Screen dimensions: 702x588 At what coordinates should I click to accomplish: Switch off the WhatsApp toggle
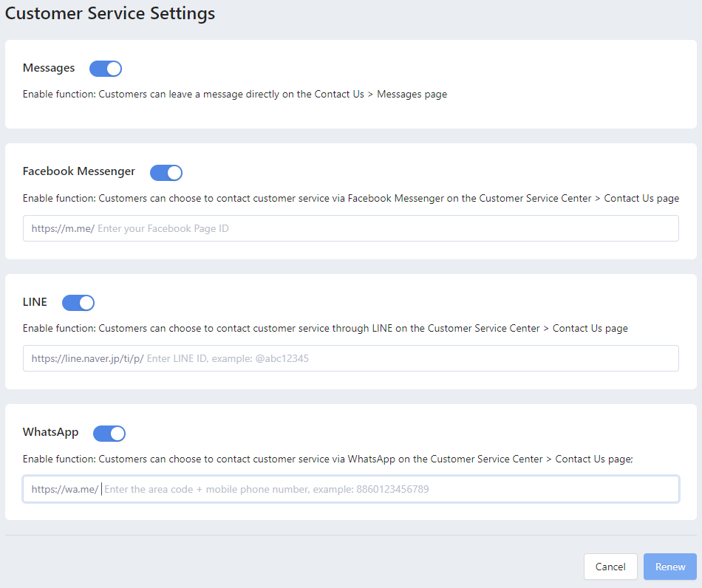tap(109, 433)
